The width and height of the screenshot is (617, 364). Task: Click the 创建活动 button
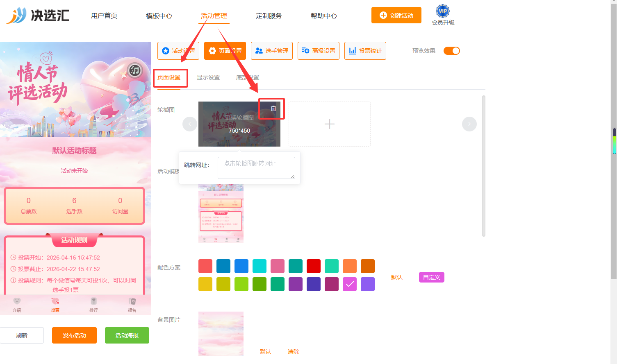coord(396,15)
